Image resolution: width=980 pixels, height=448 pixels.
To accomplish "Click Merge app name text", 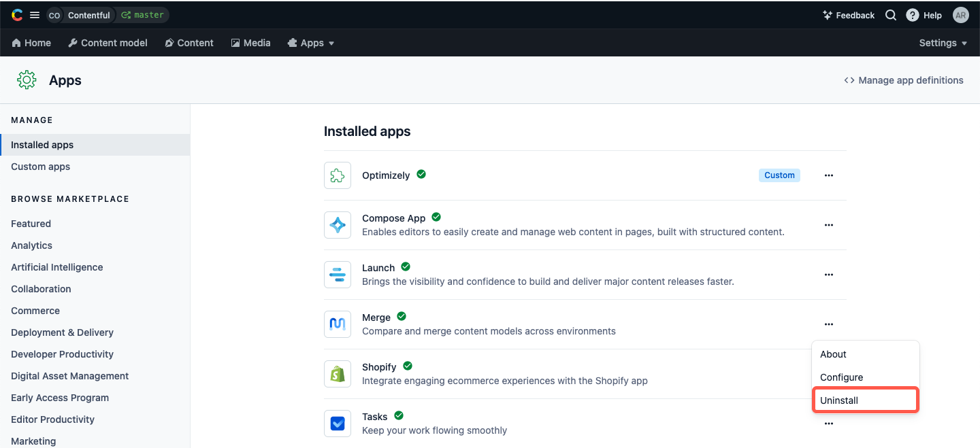I will click(376, 317).
